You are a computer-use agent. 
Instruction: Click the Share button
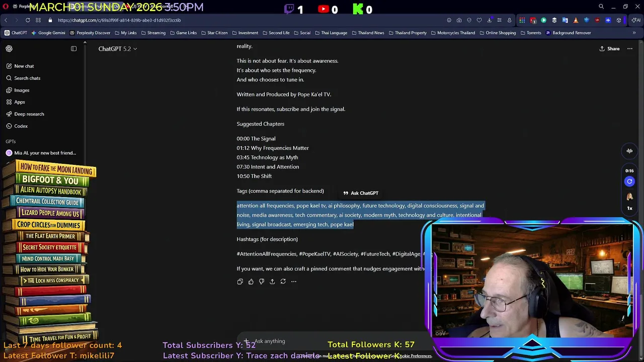(609, 49)
